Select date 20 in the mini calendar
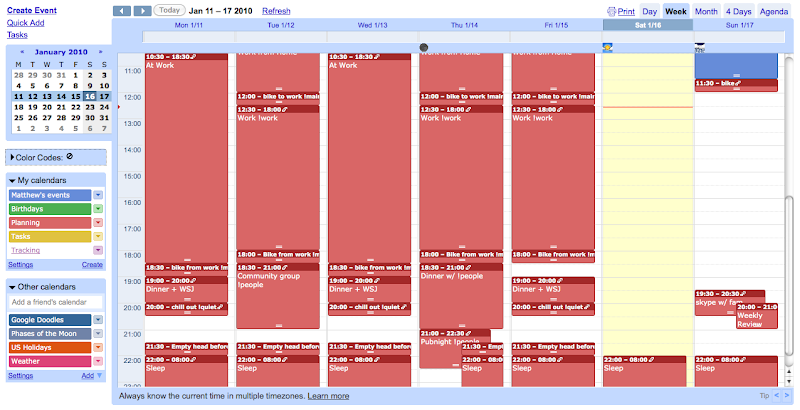Screen dimensions: 800x410 [x=47, y=107]
